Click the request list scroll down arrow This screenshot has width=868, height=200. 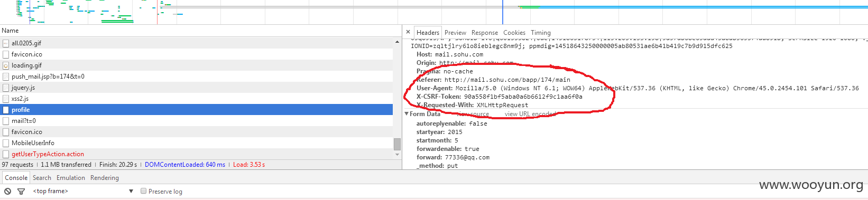click(397, 155)
